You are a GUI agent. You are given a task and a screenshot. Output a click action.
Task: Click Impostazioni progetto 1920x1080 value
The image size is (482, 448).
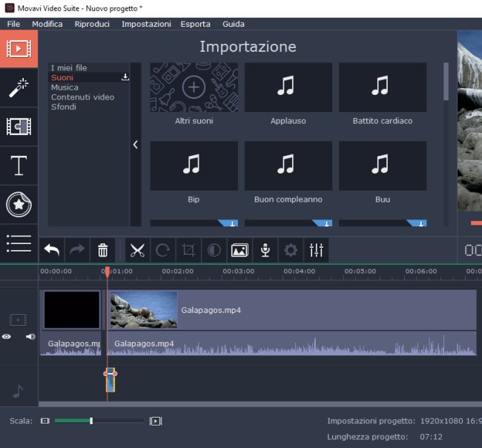tap(451, 421)
